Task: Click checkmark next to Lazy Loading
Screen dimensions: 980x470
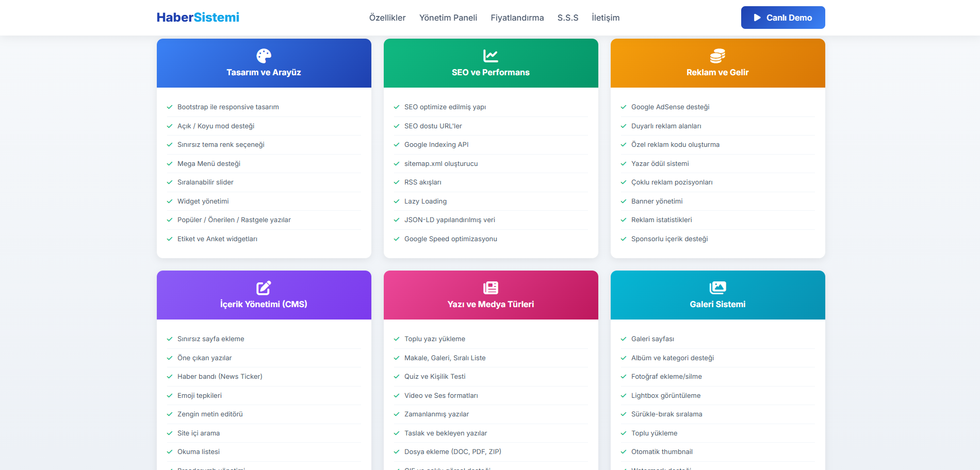Action: tap(397, 202)
